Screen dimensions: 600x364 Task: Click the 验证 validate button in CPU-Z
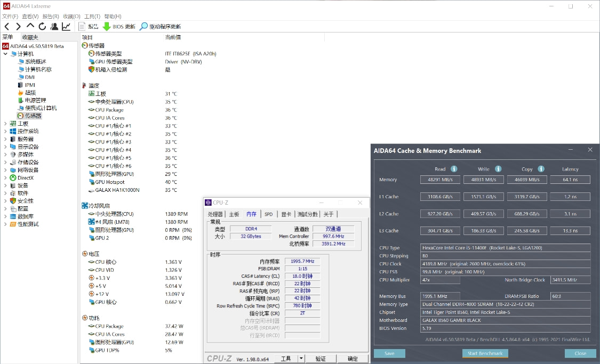321,358
